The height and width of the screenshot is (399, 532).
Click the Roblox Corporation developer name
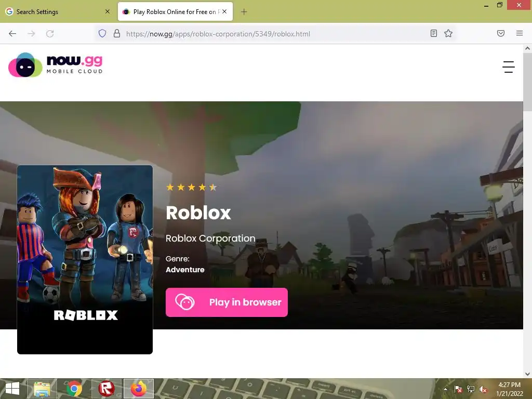210,238
